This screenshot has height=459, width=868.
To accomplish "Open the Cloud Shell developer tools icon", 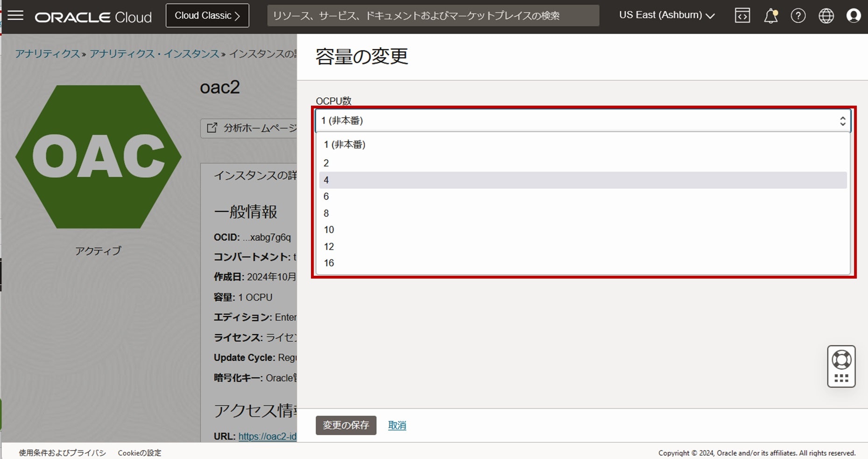I will coord(742,15).
